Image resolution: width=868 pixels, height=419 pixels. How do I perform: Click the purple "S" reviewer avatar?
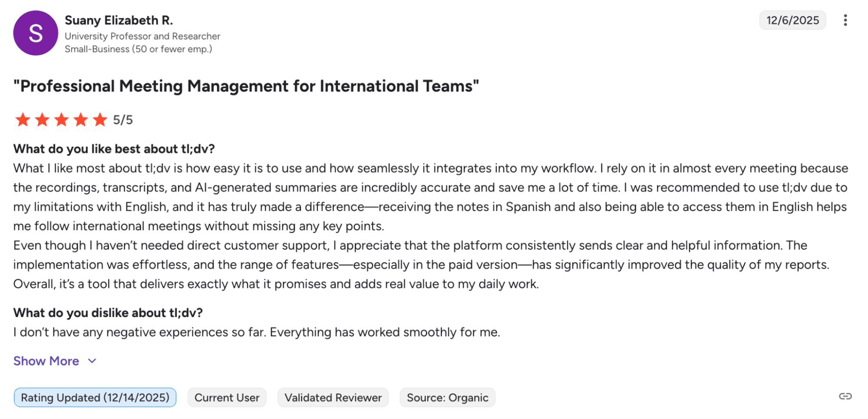[36, 33]
